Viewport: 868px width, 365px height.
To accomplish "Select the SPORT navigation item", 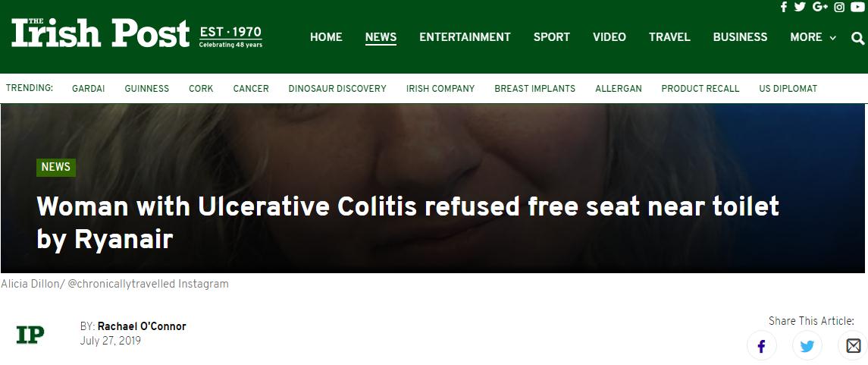I will (x=551, y=37).
